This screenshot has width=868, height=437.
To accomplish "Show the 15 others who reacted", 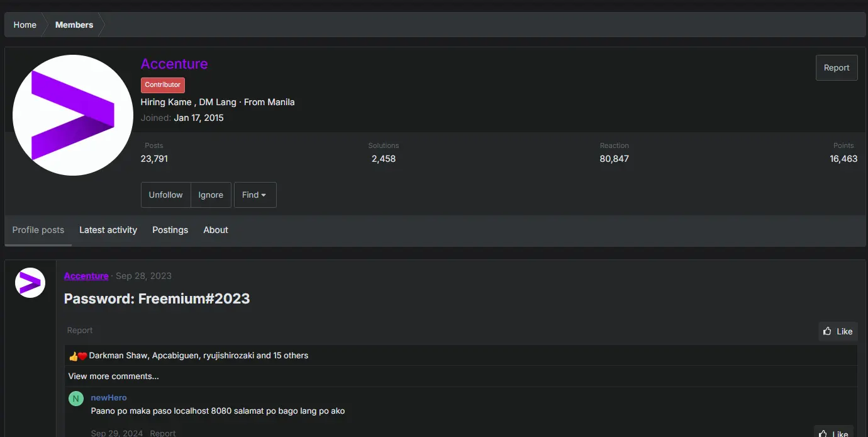I will 291,356.
